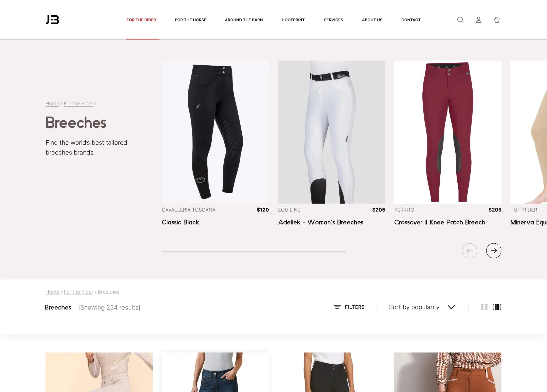Navigate to FOR THE RIDER menu item
Screen dimensions: 547x392
click(141, 20)
